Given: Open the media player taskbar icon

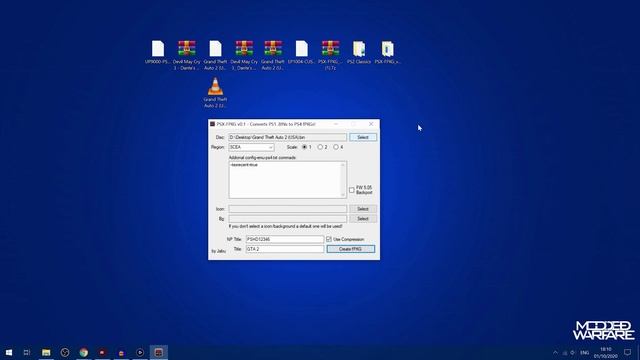Looking at the screenshot, I should click(140, 352).
